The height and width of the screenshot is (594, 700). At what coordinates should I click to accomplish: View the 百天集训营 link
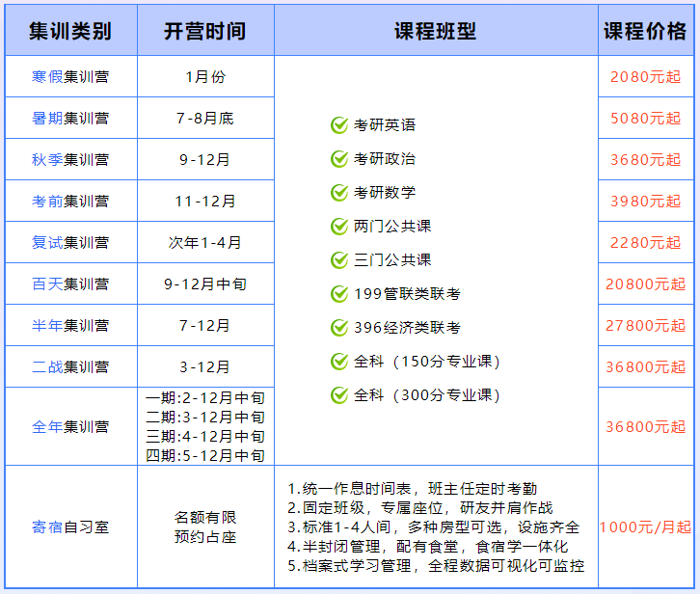pos(70,284)
